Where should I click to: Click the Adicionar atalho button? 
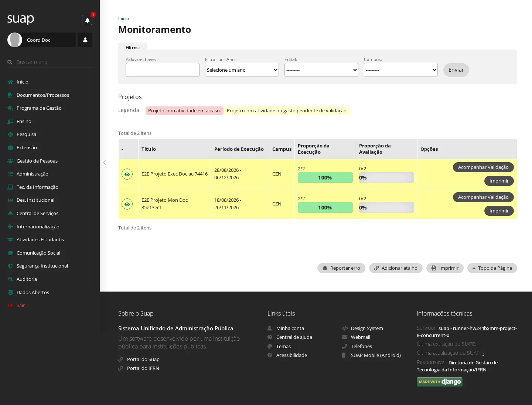[396, 268]
